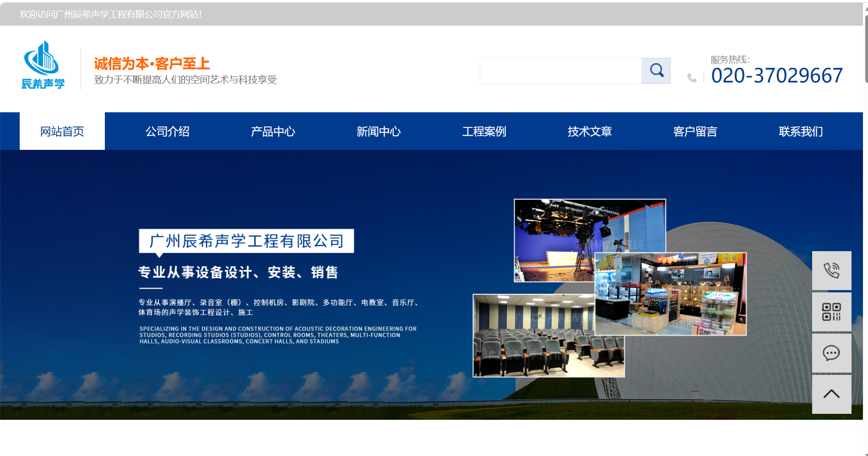Go to 网站首页 nav tab
Image resolution: width=868 pixels, height=456 pixels.
[x=62, y=132]
